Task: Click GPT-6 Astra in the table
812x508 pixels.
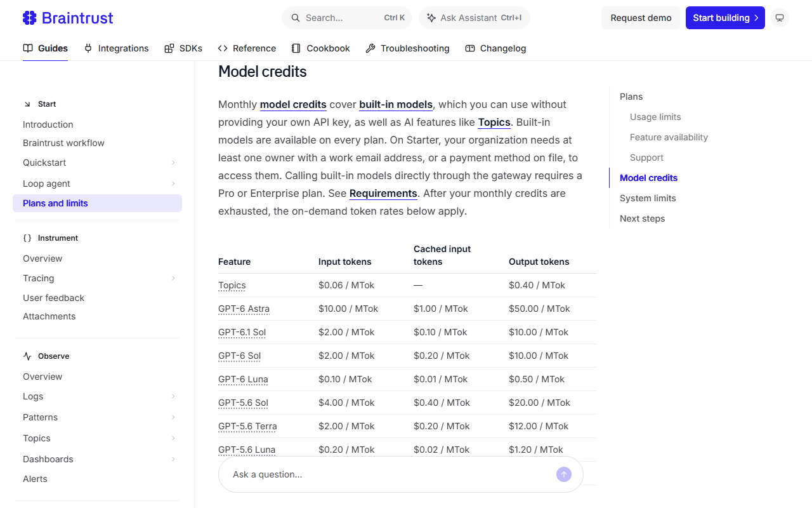Action: pos(244,309)
